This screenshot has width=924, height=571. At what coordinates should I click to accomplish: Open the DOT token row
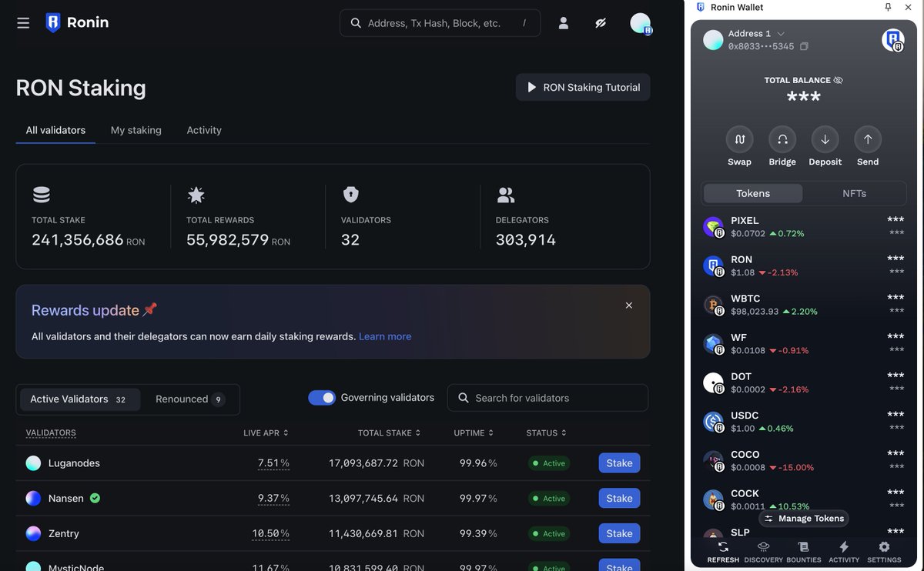click(803, 383)
